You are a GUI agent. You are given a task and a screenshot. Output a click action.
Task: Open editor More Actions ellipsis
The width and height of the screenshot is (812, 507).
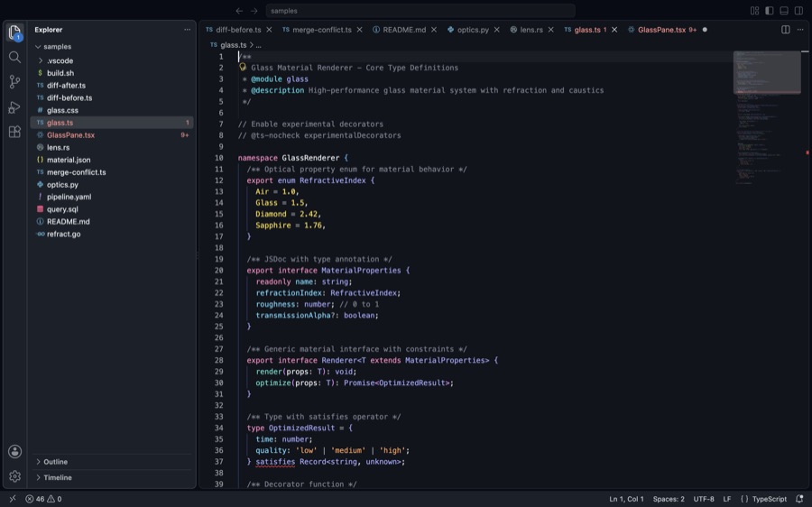tap(800, 30)
